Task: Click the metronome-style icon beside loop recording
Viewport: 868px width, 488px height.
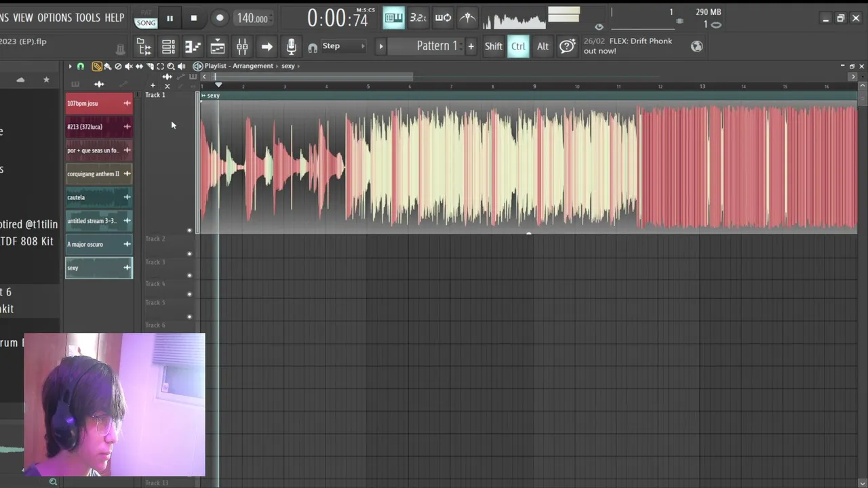Action: [x=467, y=18]
